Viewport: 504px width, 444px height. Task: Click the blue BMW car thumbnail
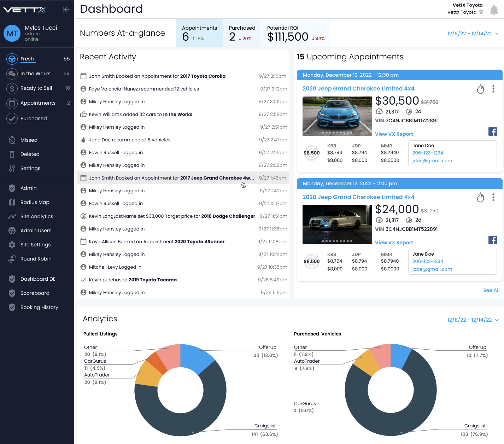(x=332, y=116)
